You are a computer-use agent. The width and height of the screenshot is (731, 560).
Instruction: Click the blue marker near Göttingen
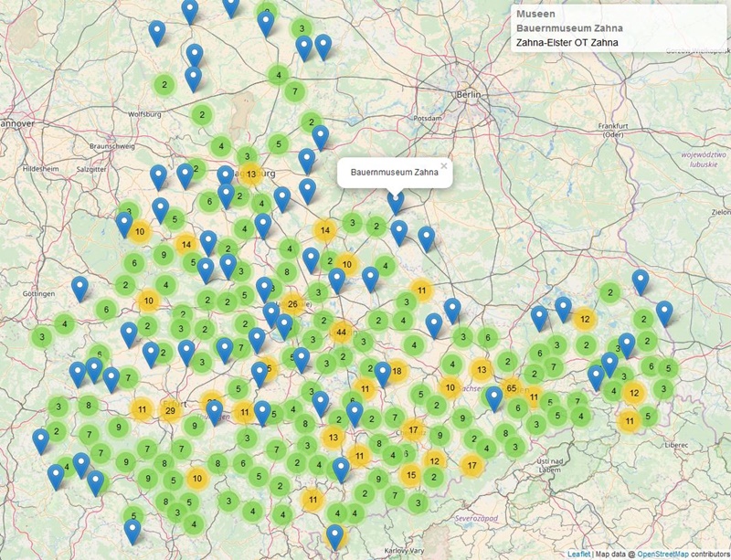[x=79, y=283]
